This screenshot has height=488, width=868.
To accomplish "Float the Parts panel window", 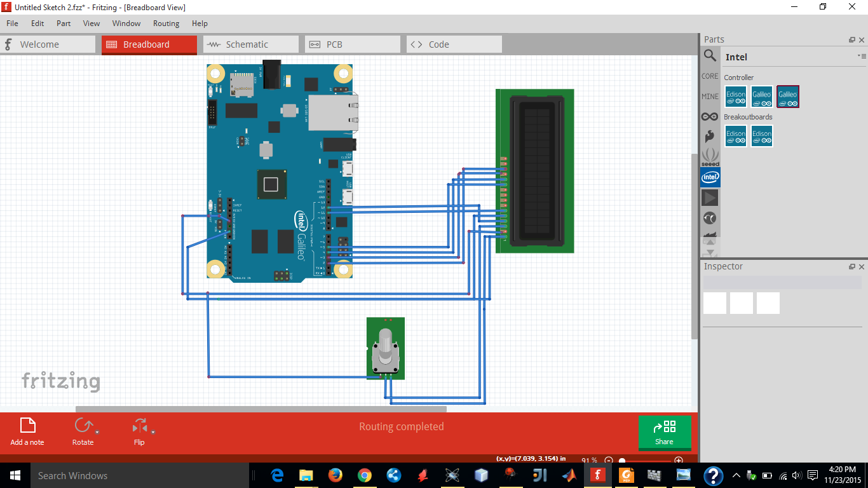I will tap(852, 39).
